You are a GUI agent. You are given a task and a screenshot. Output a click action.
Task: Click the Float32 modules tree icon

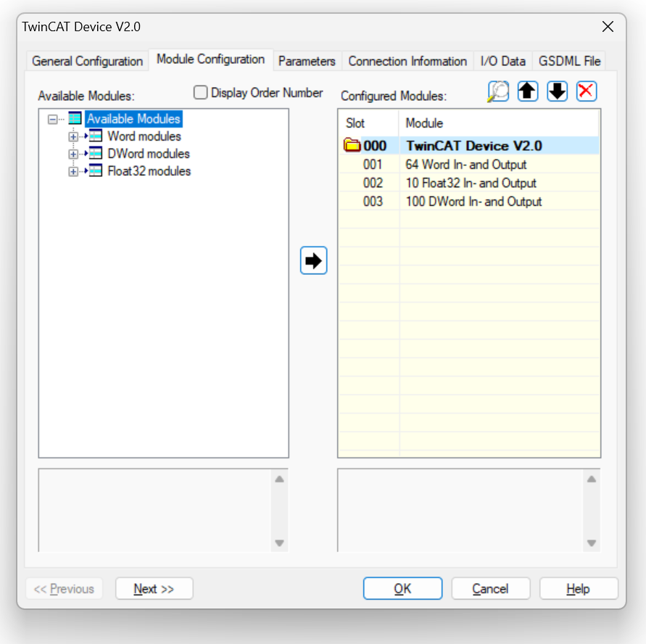[95, 170]
